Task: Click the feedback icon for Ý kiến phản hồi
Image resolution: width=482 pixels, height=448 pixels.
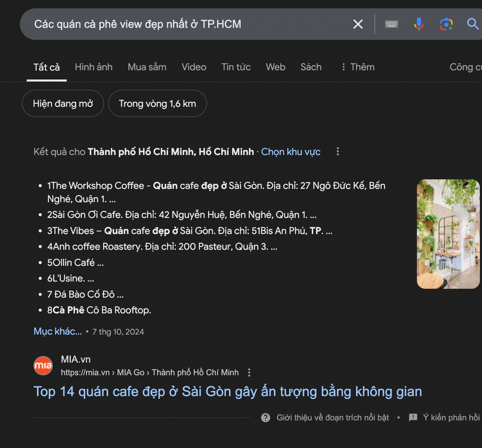Action: click(x=413, y=418)
